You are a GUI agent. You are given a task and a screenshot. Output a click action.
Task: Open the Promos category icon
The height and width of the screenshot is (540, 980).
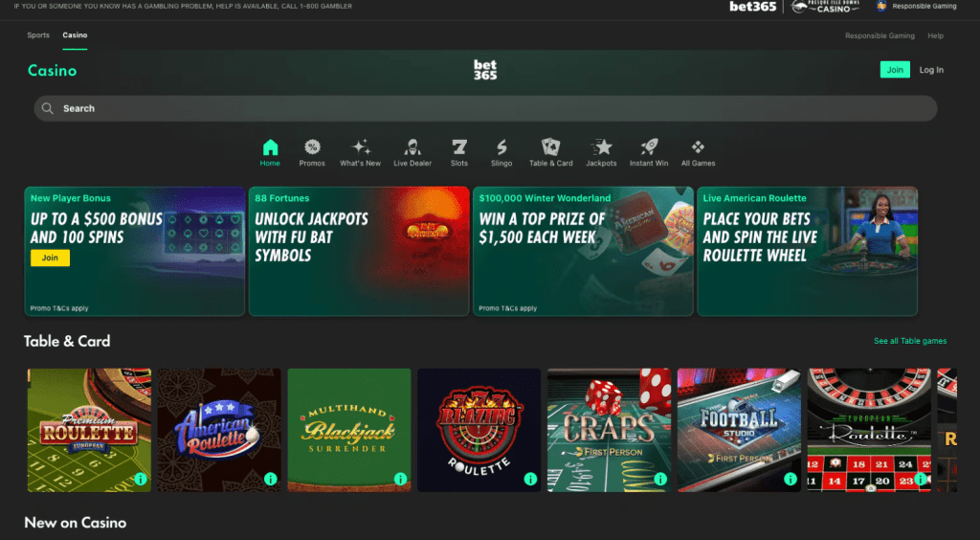tap(312, 147)
